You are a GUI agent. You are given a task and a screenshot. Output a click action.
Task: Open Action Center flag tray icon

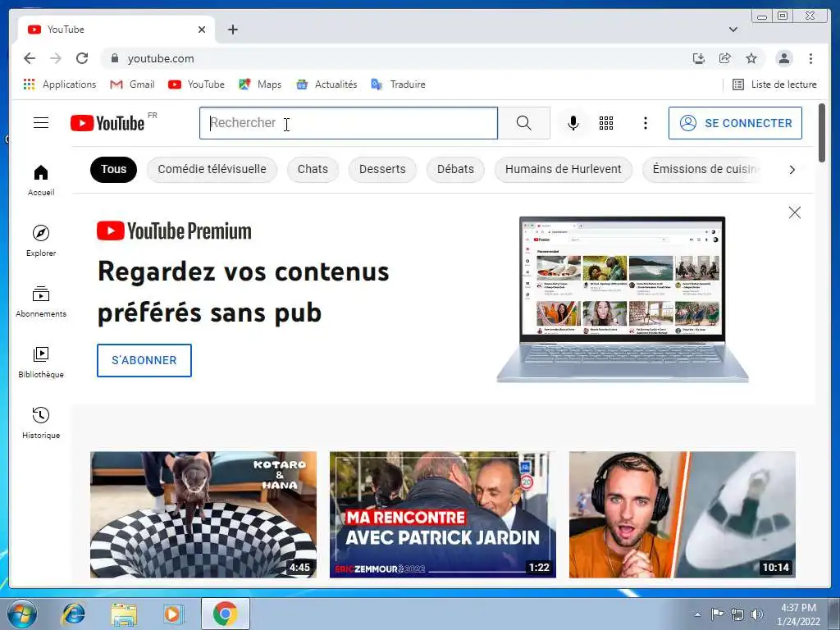[717, 614]
